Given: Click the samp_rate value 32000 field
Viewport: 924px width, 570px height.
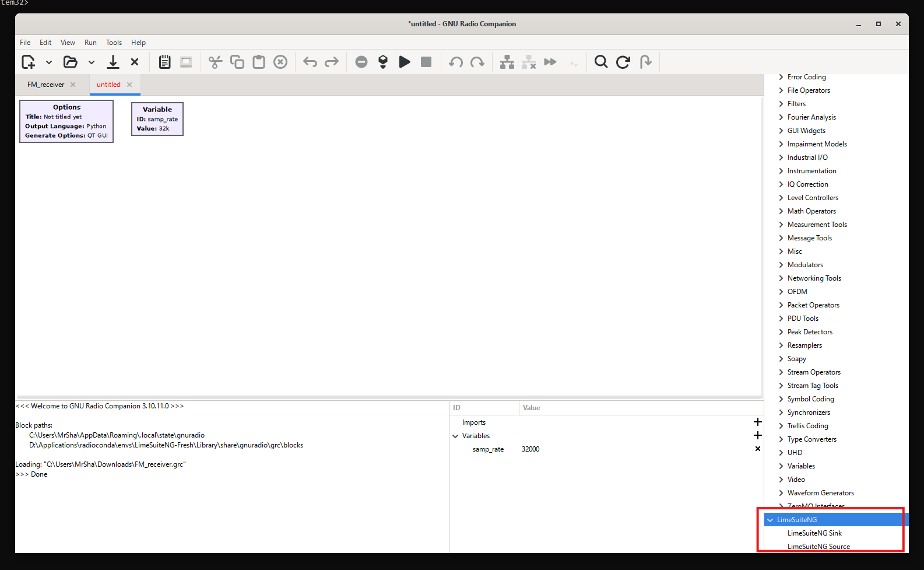Looking at the screenshot, I should [530, 449].
